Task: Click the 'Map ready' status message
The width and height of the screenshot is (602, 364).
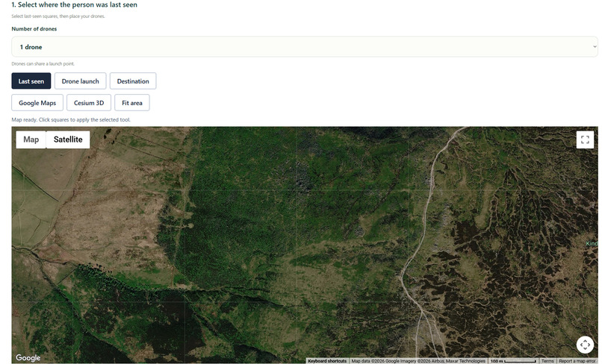Action: point(71,119)
